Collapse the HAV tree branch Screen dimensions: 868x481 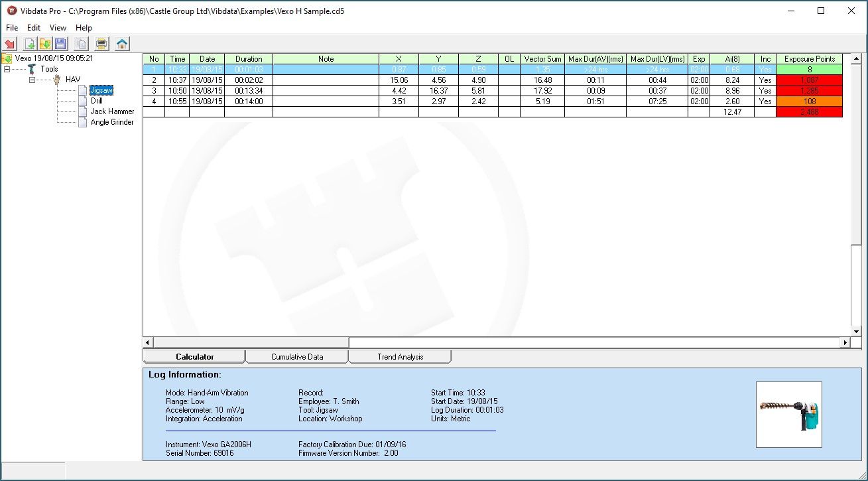click(32, 80)
